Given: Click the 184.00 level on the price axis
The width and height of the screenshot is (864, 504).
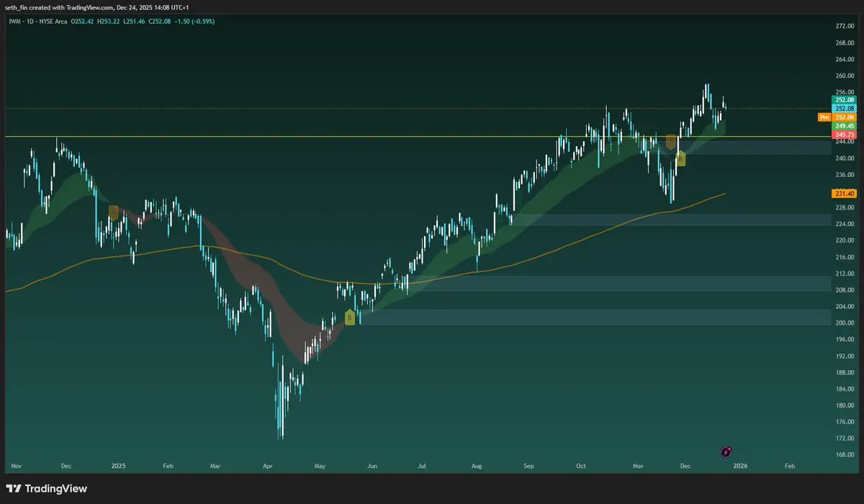Looking at the screenshot, I should pos(843,389).
